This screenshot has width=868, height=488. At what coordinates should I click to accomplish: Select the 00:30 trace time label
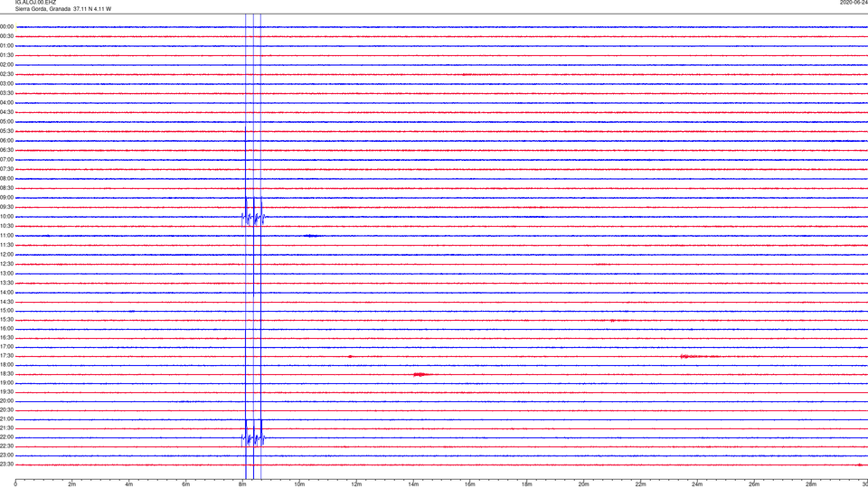[7, 36]
